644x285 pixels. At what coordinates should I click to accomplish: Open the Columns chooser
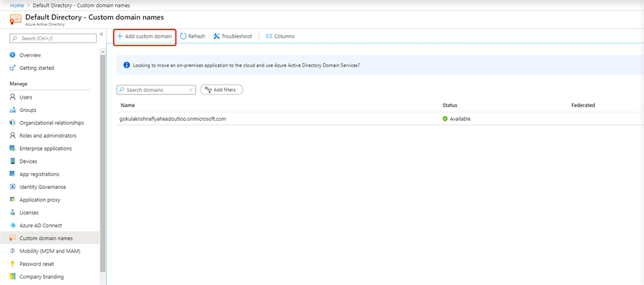(280, 36)
